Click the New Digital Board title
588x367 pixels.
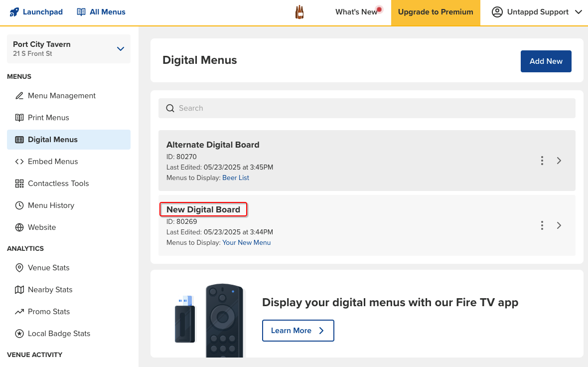203,209
